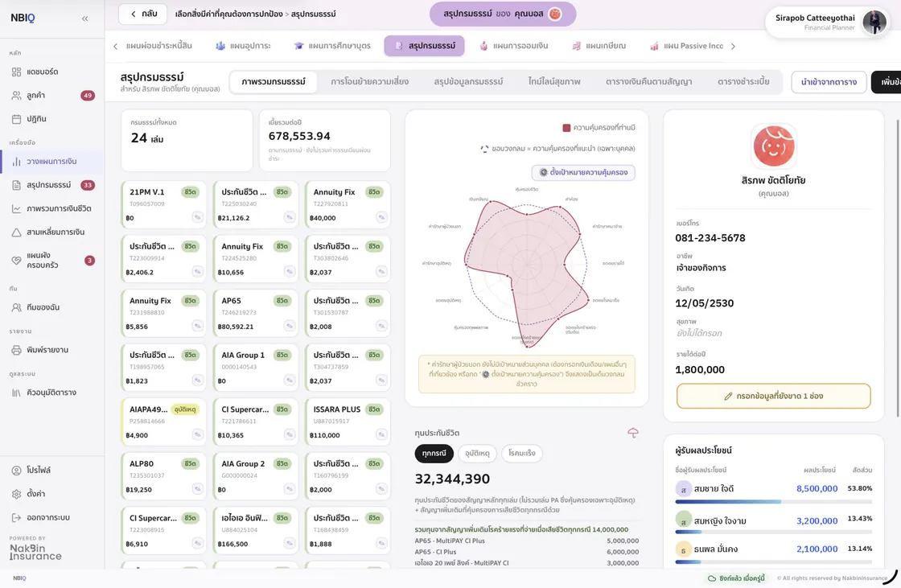Open คิวอนุมัติตาราง in sidebar
The height and width of the screenshot is (588, 901).
pos(51,393)
